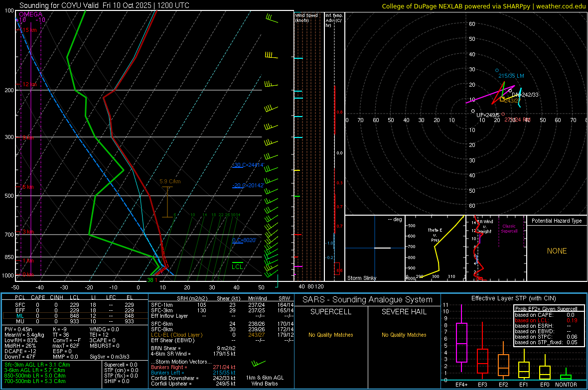Select the NONE hazard type value
The image size is (588, 390).
tap(557, 251)
